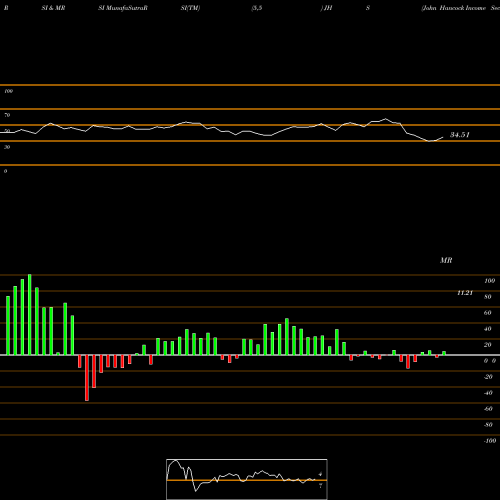
Task: Click the RSI axis label 100
Action: 9,91
